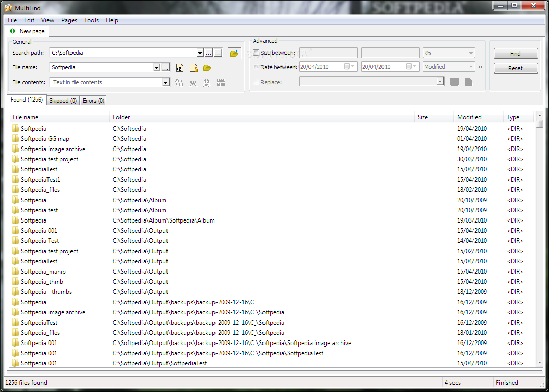The height and width of the screenshot is (392, 549).
Task: Switch to the Skipped (0) tab
Action: [63, 101]
